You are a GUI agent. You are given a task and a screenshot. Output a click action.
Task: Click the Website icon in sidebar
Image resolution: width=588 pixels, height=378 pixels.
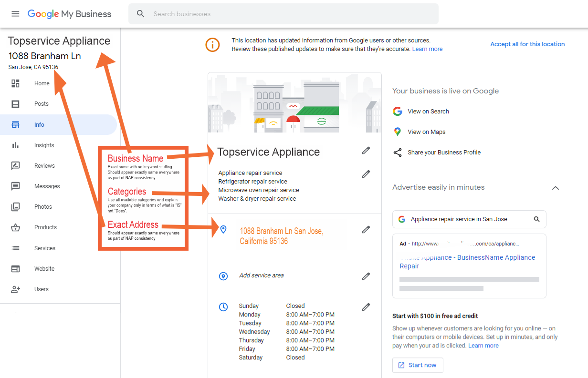pos(16,269)
